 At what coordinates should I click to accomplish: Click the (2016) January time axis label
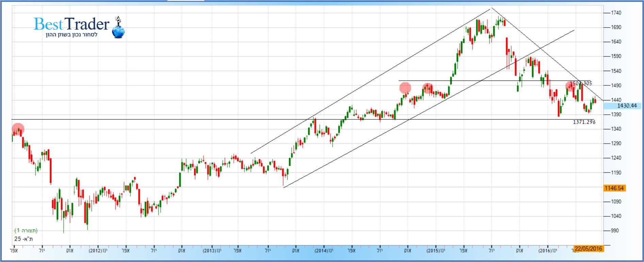pyautogui.click(x=547, y=251)
